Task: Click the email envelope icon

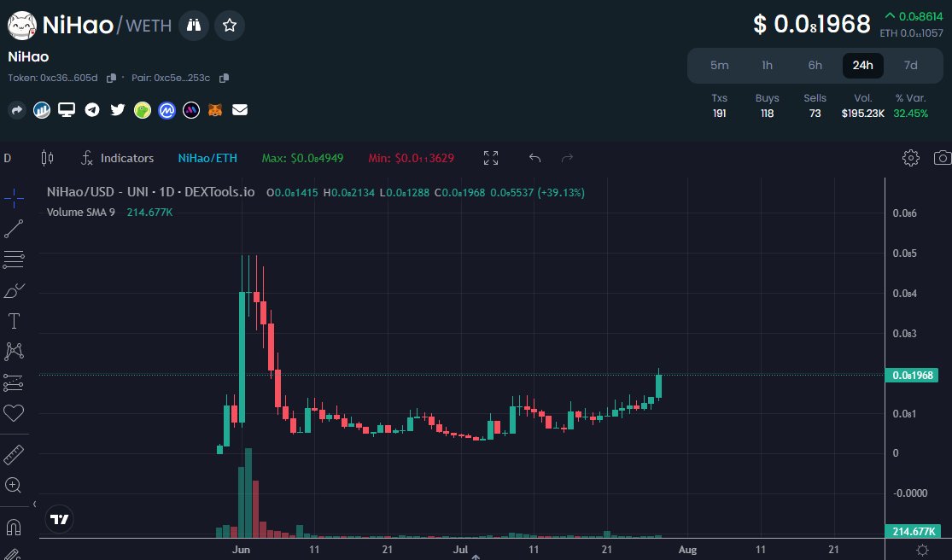Action: 240,110
